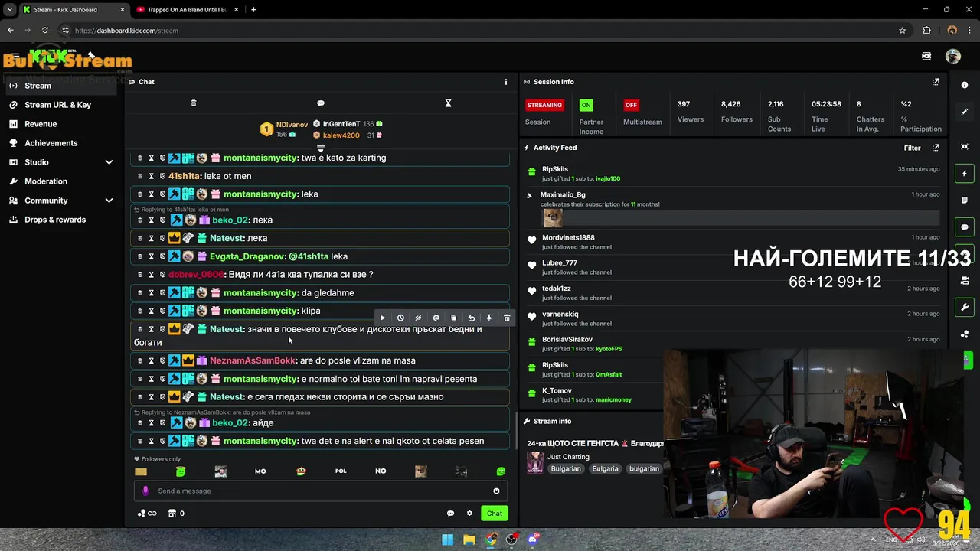Screen dimensions: 980x551
Task: Click ivajlo100 in Activity Feed
Action: [608, 178]
